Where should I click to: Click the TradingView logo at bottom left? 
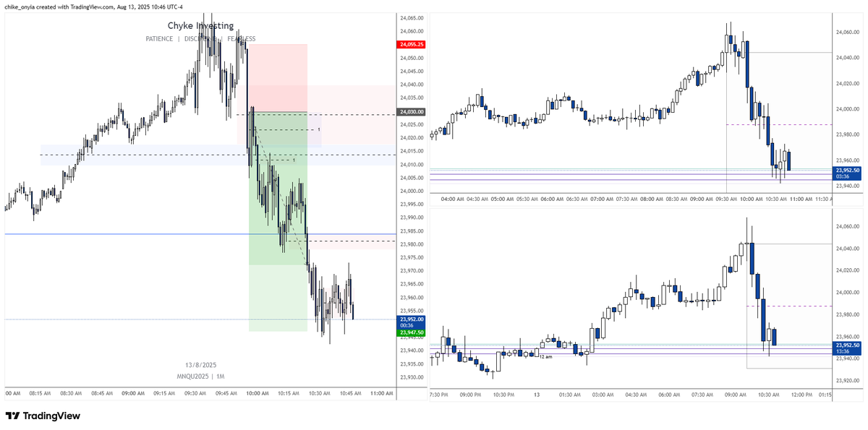click(x=43, y=416)
